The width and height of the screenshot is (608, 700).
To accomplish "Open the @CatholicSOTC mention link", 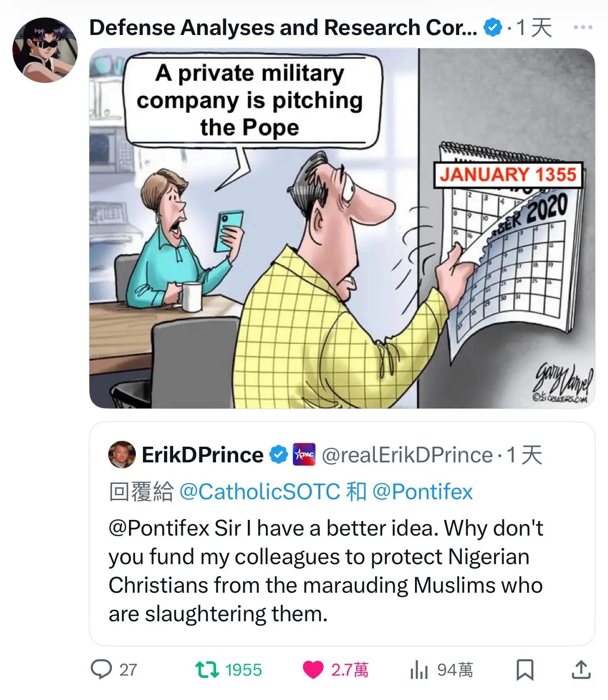I will 259,492.
